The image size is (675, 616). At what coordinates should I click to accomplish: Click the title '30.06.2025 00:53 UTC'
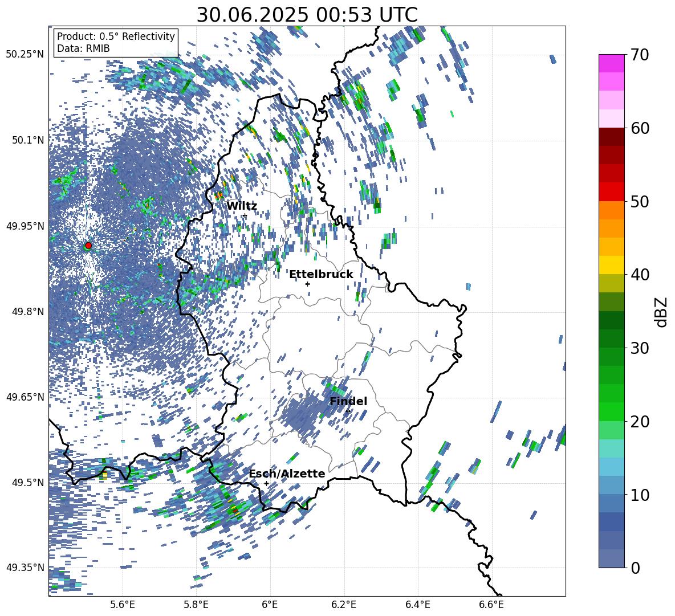[307, 15]
